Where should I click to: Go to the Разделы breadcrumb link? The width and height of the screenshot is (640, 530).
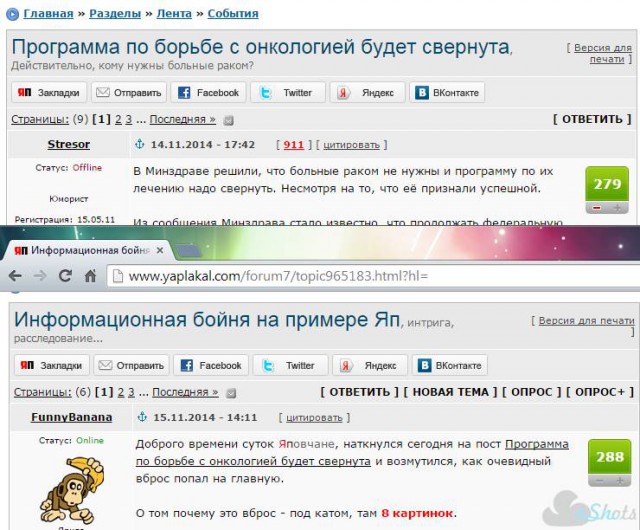pos(115,13)
